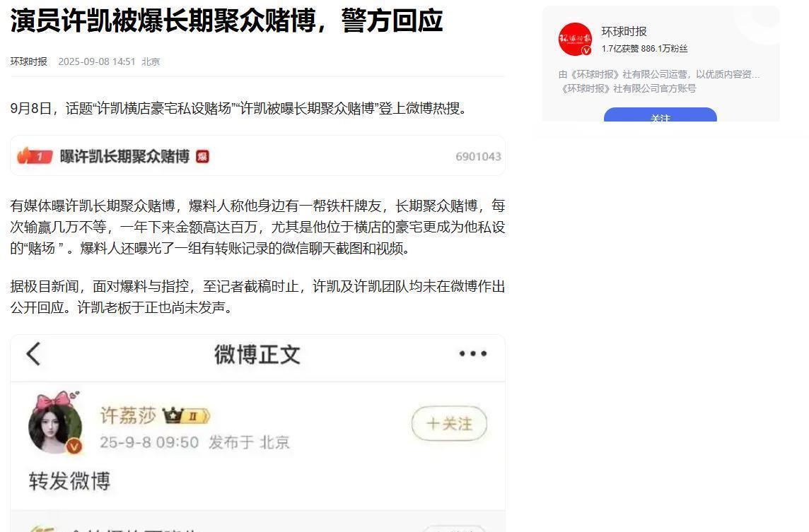Click the orange verified badge on 许荔莎 avatar
Viewport: 809px width, 532px height.
(x=74, y=447)
